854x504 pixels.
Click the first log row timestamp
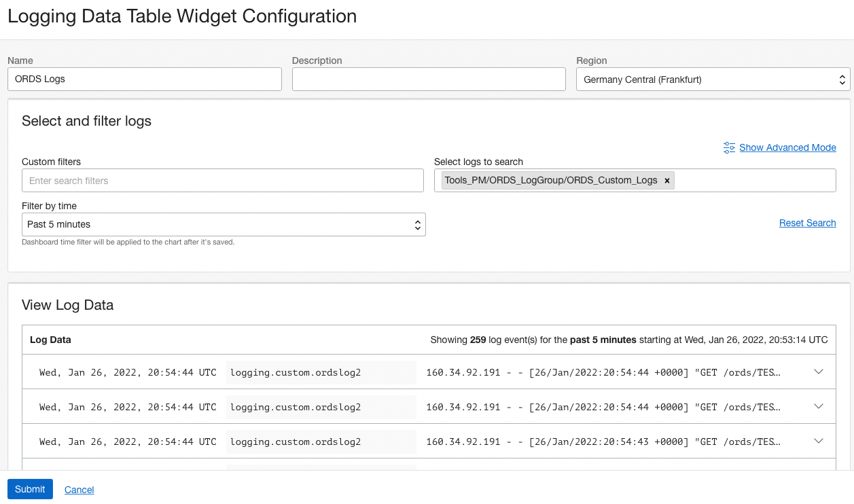[x=128, y=372]
